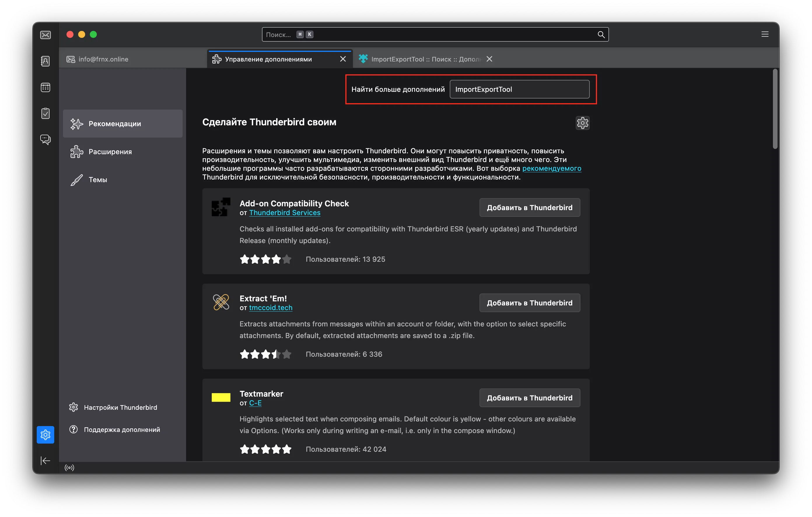Click the ImportExportTool add-on search field
The height and width of the screenshot is (517, 812).
point(519,89)
